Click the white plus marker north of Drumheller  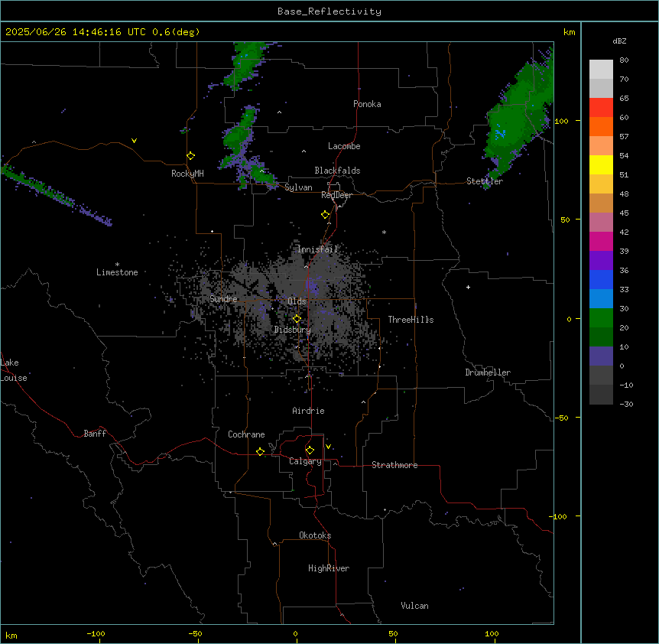tap(468, 287)
